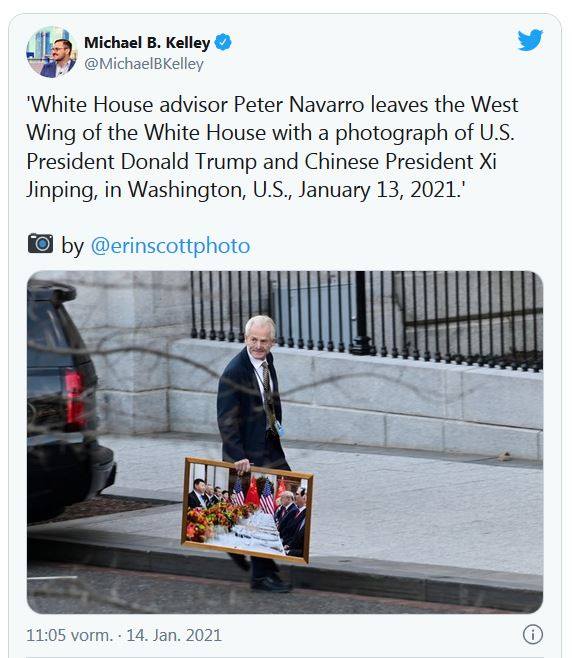Screen dimensions: 572x658
Task: Click the blue verified badge checkmark
Action: 223,42
